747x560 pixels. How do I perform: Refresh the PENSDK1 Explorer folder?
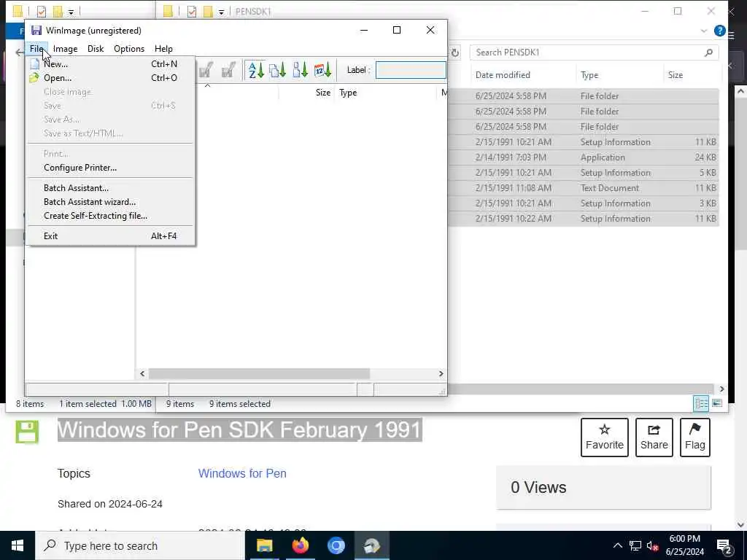point(455,52)
